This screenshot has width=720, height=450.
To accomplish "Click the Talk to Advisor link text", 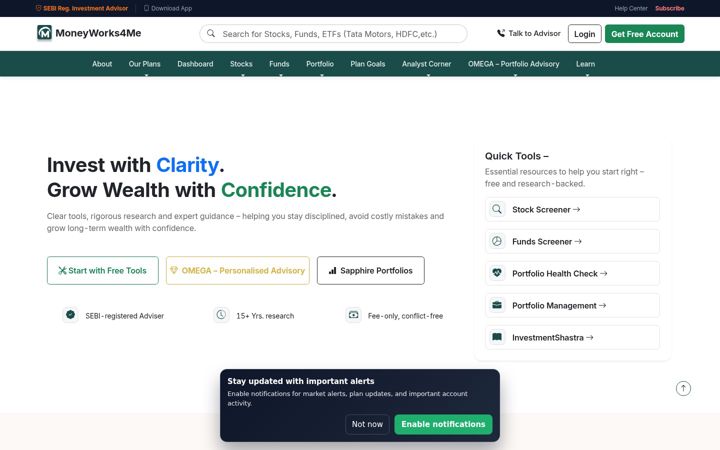I will coord(534,34).
